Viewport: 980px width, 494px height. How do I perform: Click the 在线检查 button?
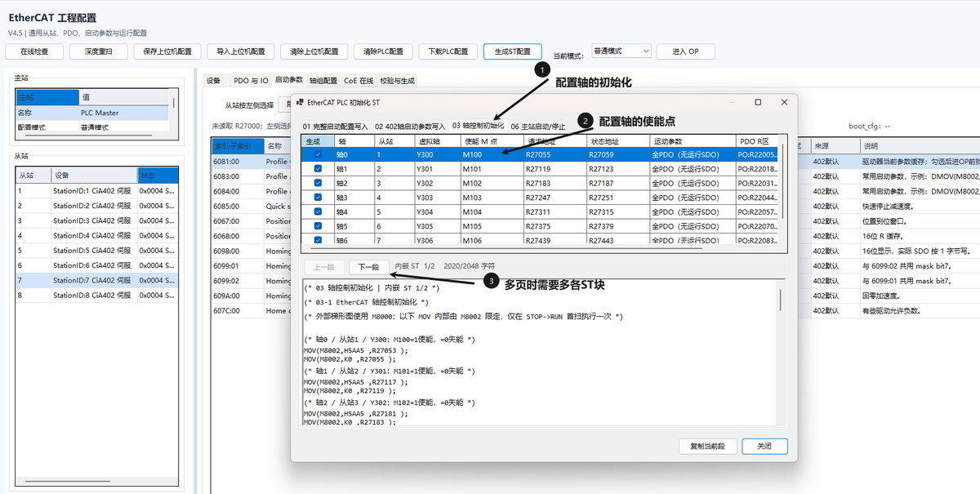pyautogui.click(x=34, y=51)
